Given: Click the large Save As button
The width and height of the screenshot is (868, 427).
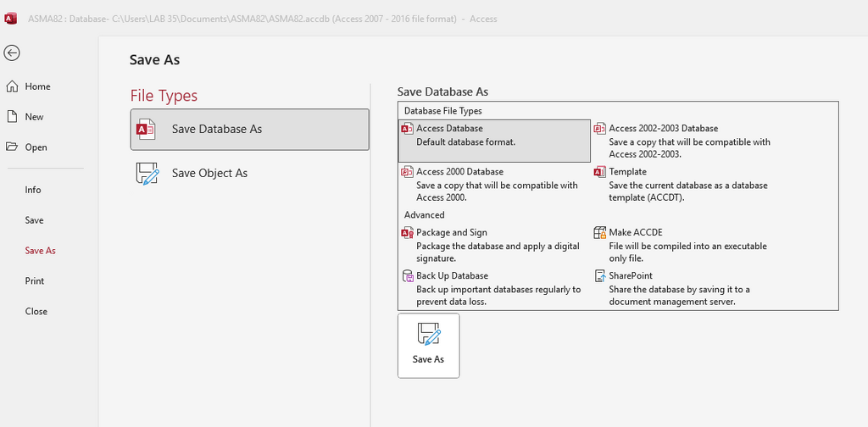Looking at the screenshot, I should tap(428, 346).
